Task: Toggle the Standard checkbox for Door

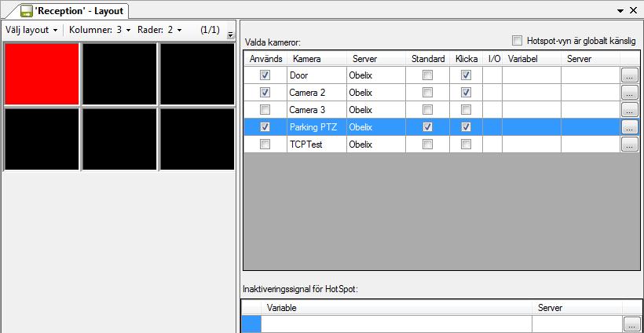Action: click(x=427, y=75)
